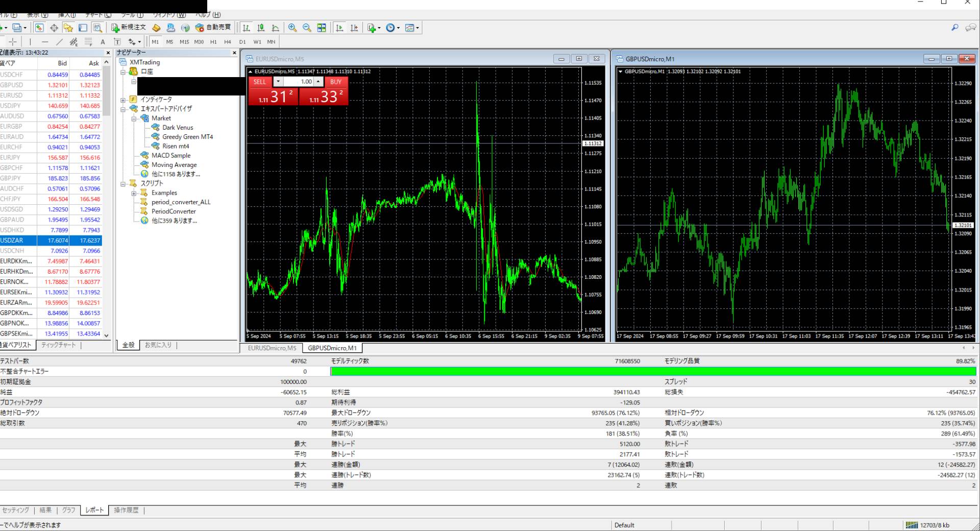Switch chart to bar chart mode
Screen dimensions: 980x531
247,28
